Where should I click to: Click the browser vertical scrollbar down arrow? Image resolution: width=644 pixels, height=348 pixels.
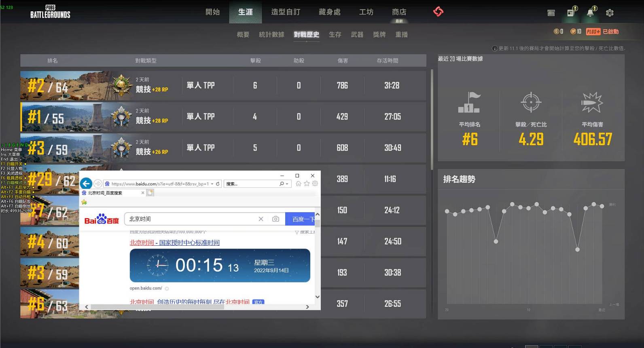pyautogui.click(x=318, y=297)
